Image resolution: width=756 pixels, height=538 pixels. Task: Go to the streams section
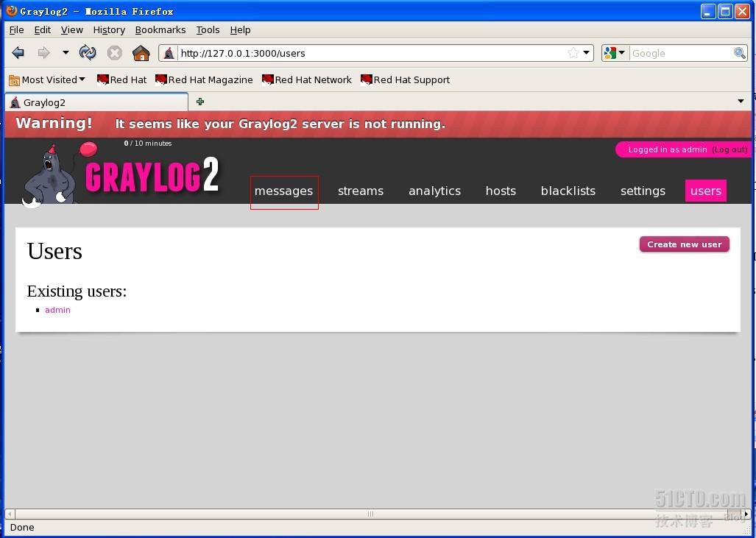tap(361, 191)
